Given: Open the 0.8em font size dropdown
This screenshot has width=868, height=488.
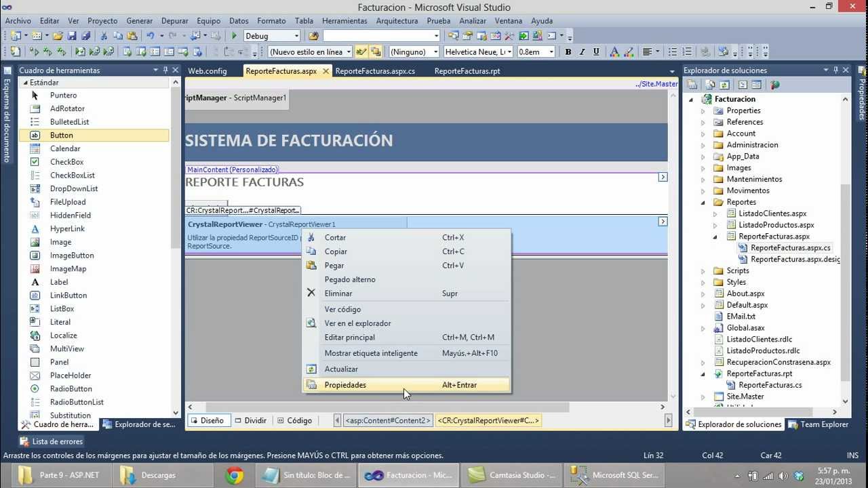Looking at the screenshot, I should tap(551, 52).
